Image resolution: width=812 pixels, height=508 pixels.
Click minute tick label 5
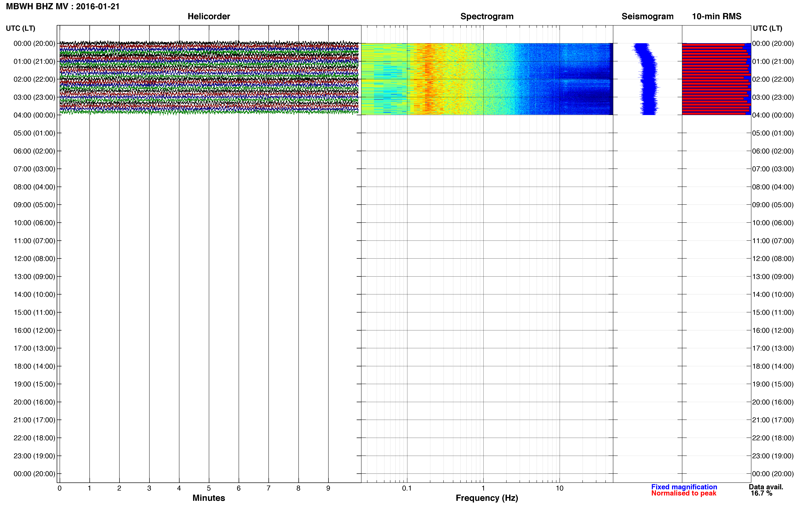coord(209,488)
